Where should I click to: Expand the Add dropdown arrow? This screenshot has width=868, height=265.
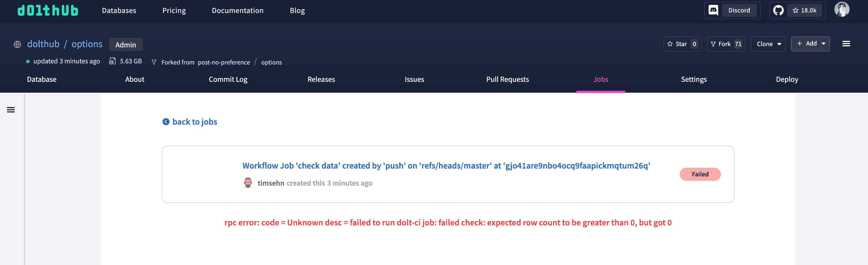click(824, 44)
